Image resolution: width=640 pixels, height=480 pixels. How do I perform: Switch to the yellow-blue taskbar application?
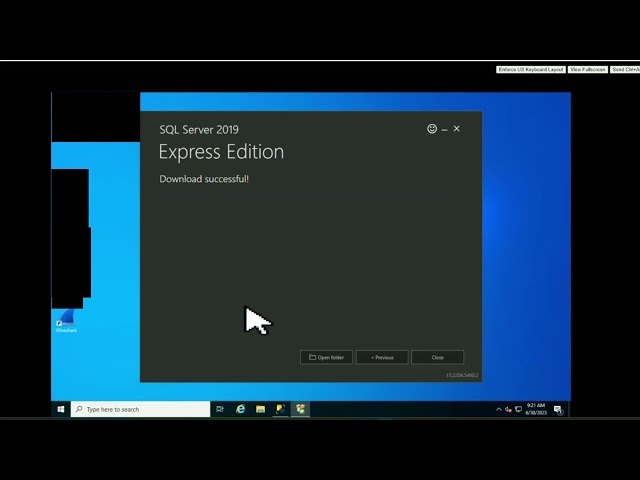280,409
